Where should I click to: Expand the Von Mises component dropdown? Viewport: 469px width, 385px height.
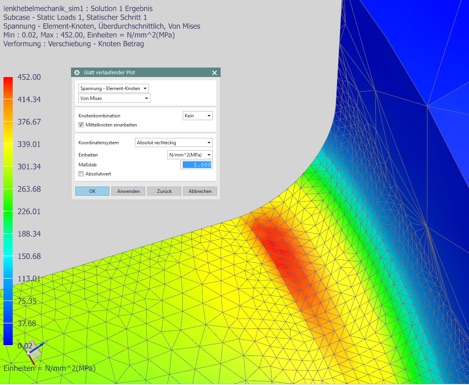click(114, 98)
